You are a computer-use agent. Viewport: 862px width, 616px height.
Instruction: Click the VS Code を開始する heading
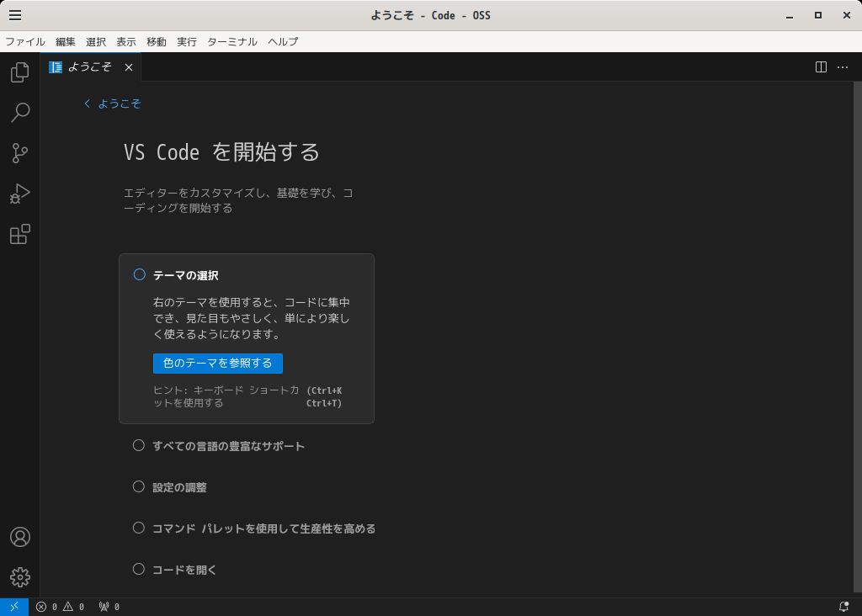(221, 152)
